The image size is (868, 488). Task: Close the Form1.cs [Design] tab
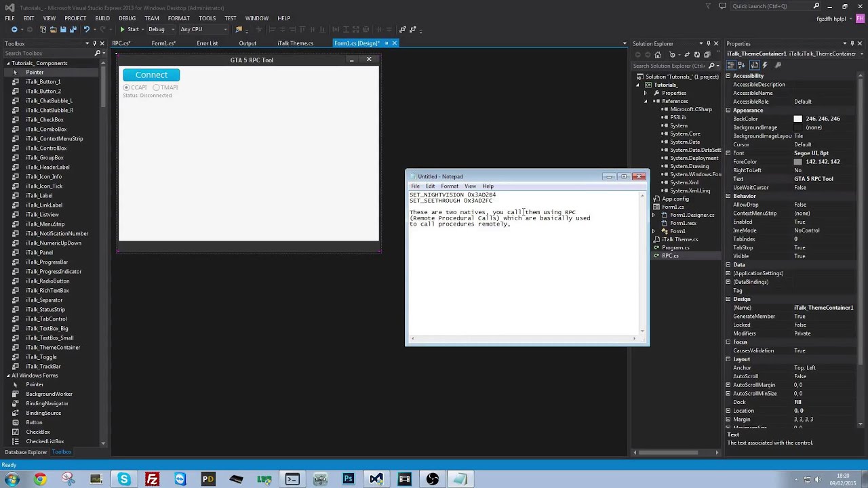point(394,43)
